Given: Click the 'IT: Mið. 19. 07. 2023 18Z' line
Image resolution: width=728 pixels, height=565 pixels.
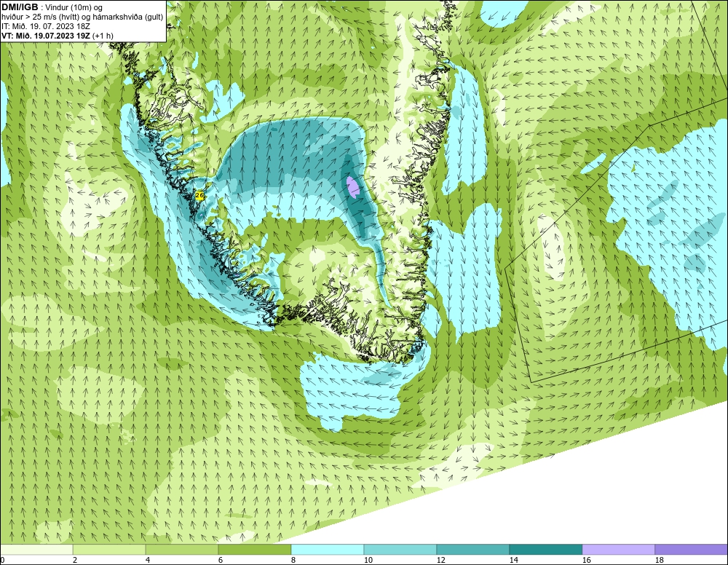Looking at the screenshot, I should [46, 26].
